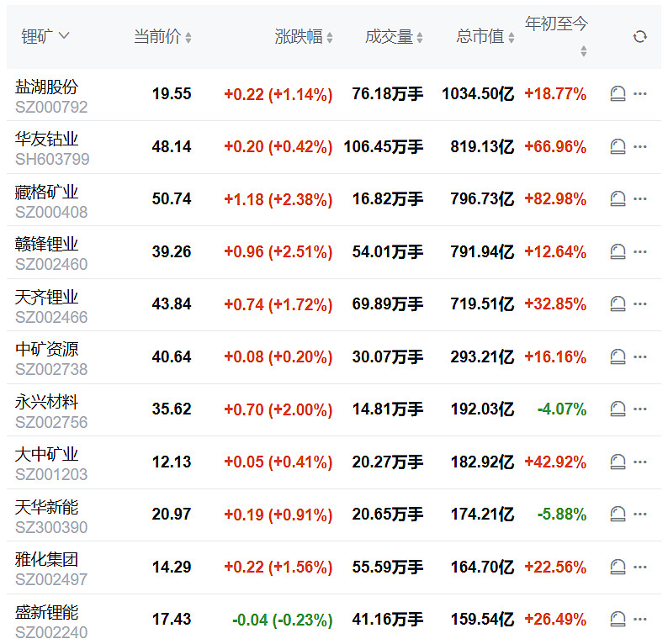Click volume 14.81万手
The width and height of the screenshot is (668, 644).
click(x=388, y=409)
